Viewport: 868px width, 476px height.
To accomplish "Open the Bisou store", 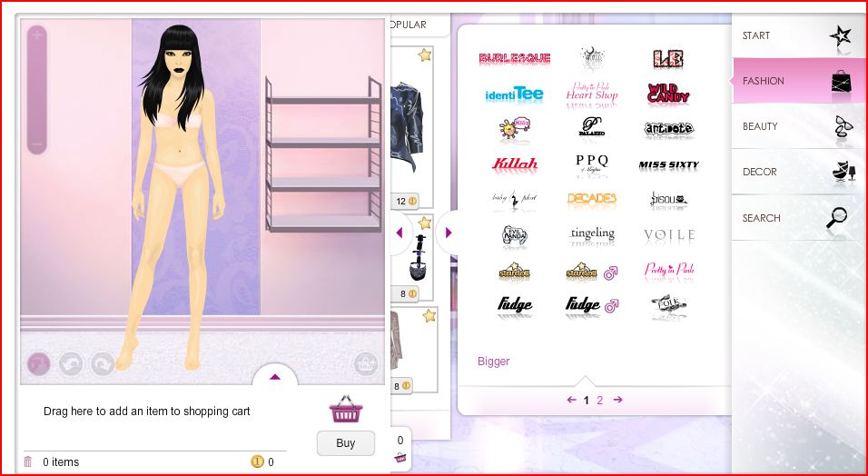I will (x=669, y=200).
